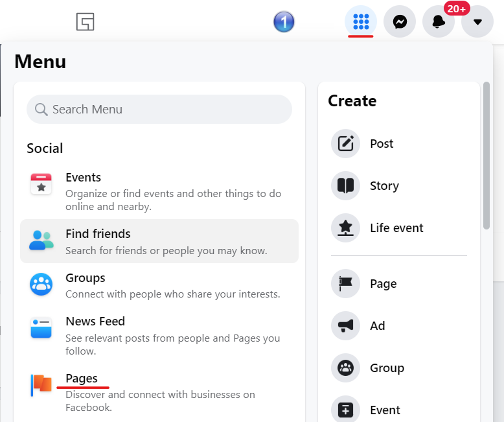Click the Story book icon
The image size is (504, 422).
pos(345,186)
